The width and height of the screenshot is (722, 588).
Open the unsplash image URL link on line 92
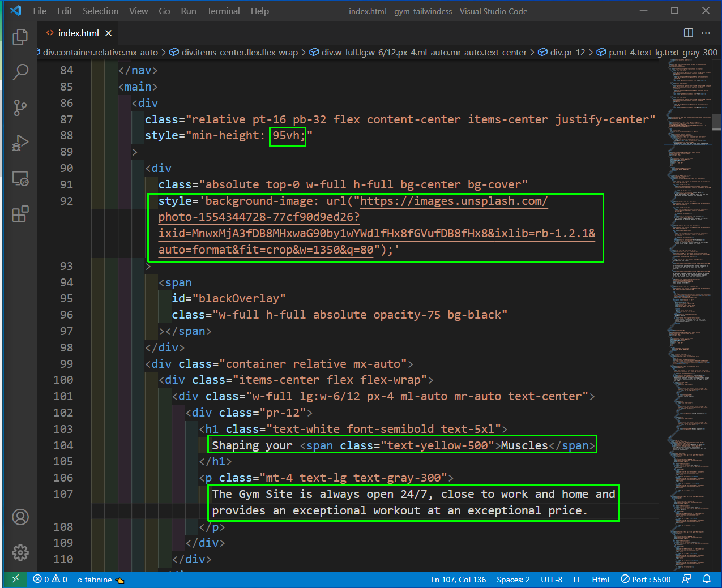(377, 225)
